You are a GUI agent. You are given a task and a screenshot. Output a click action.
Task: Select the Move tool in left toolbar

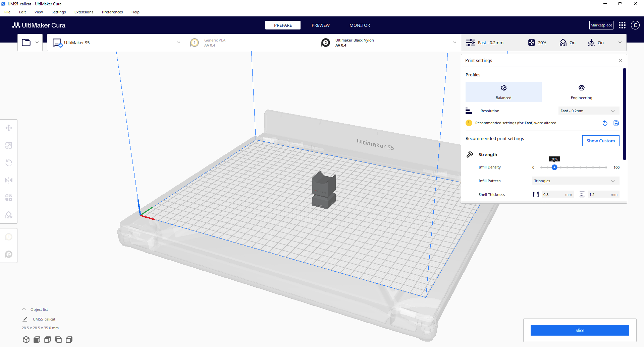click(x=9, y=128)
